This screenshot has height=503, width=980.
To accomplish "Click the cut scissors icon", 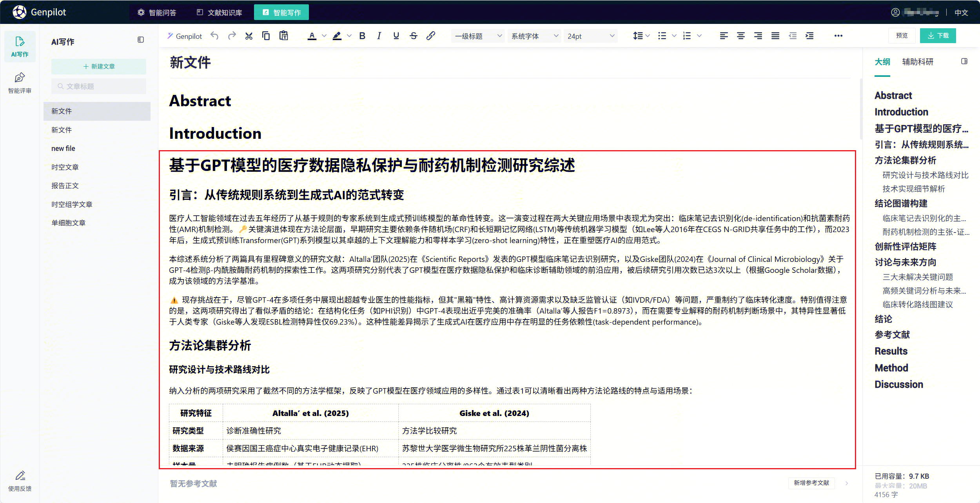I will 249,36.
